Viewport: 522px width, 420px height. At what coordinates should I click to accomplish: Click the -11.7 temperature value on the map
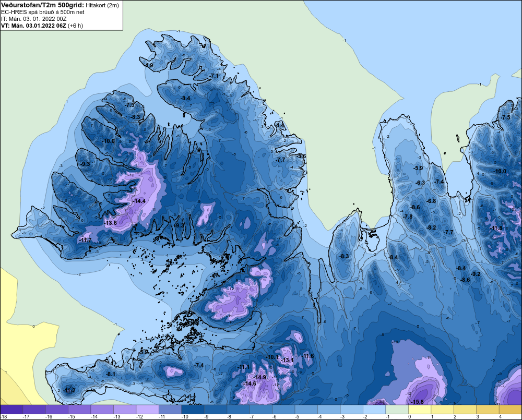click(x=85, y=239)
